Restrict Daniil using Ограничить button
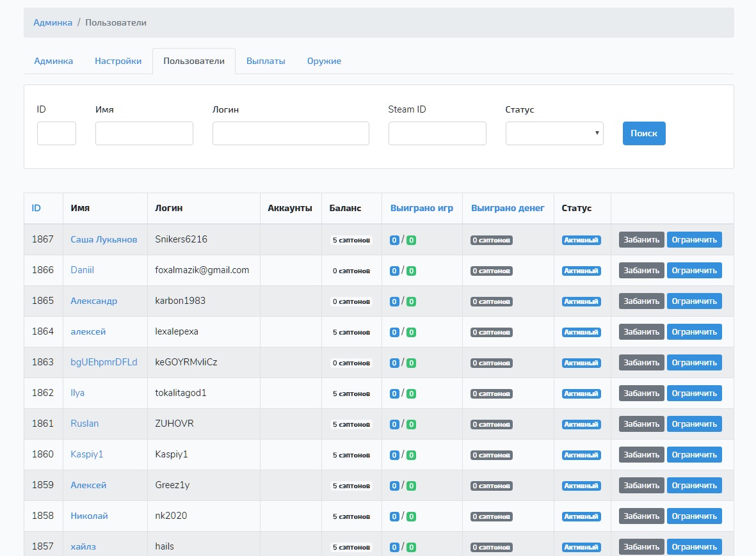The width and height of the screenshot is (756, 556). point(695,270)
